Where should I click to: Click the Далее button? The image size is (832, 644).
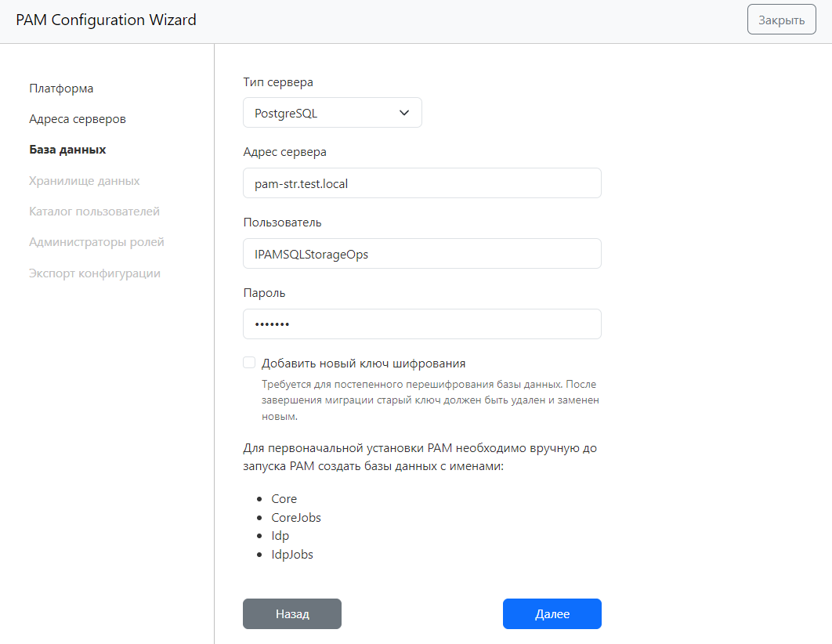point(552,614)
